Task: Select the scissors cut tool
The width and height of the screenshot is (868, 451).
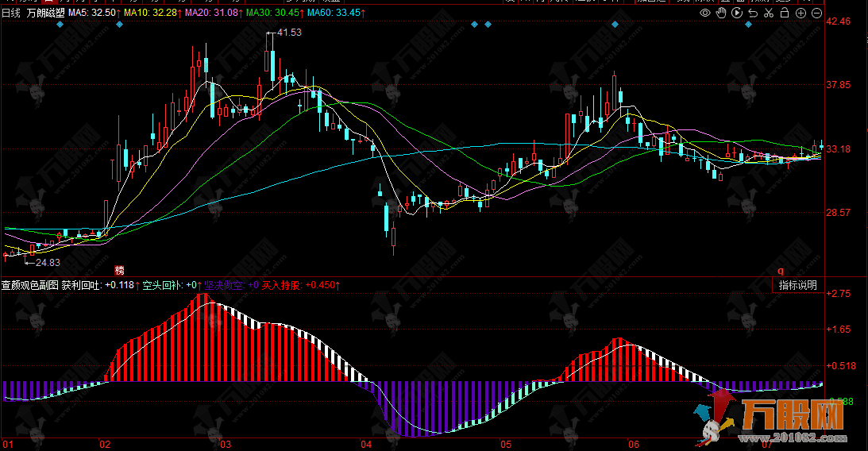Action: click(769, 13)
